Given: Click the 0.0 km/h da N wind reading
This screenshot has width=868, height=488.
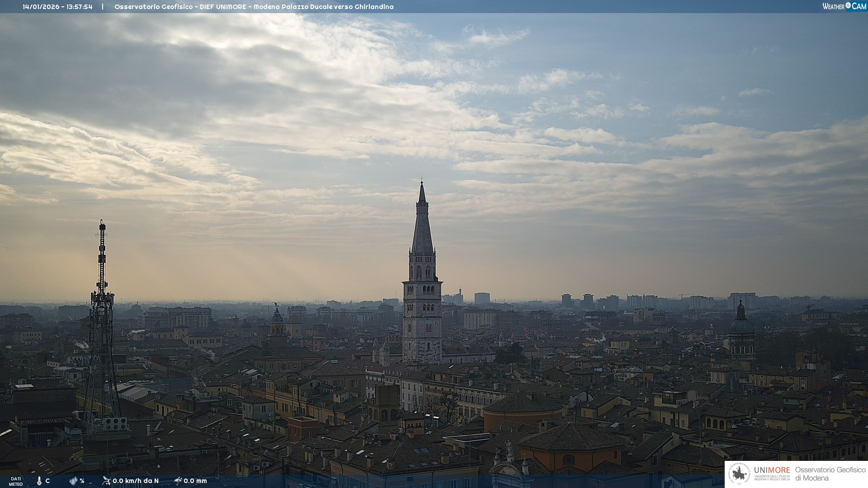Looking at the screenshot, I should point(136,481).
